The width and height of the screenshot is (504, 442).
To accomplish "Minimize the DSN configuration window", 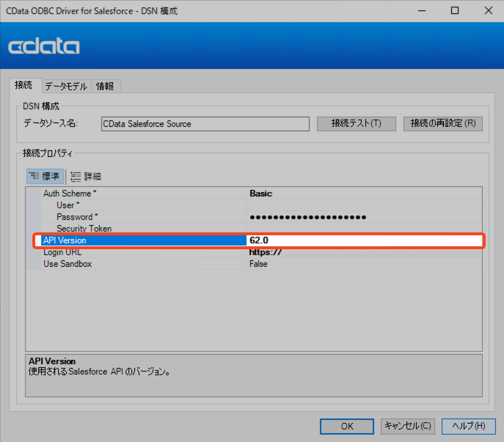I will [x=422, y=10].
